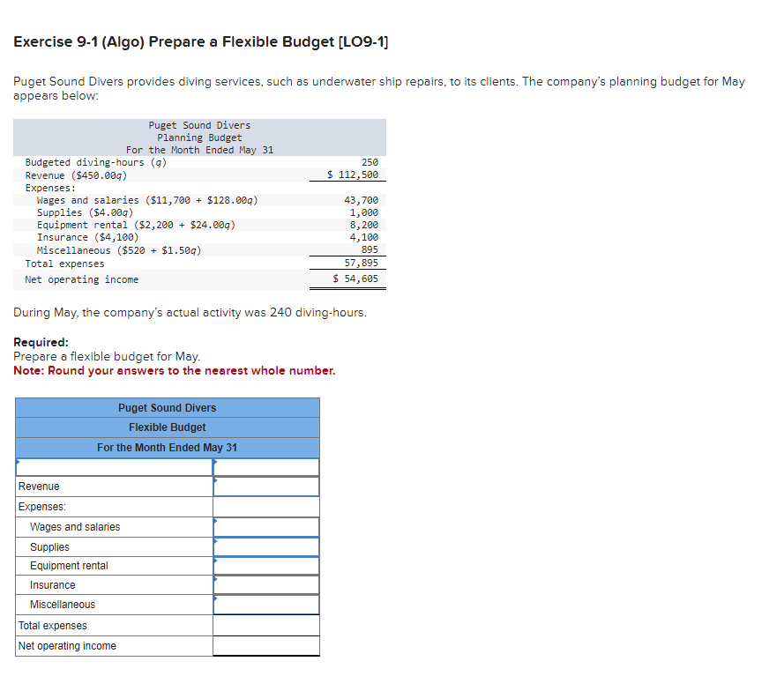Click the exercise title 'Exercise 9-1 (Algo) Prepare a Flexible Budget'
Screen dimensions: 784x691
coord(200,42)
